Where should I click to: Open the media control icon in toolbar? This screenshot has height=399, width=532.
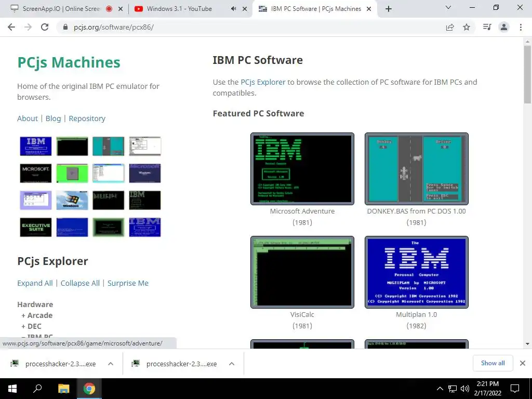(x=487, y=27)
